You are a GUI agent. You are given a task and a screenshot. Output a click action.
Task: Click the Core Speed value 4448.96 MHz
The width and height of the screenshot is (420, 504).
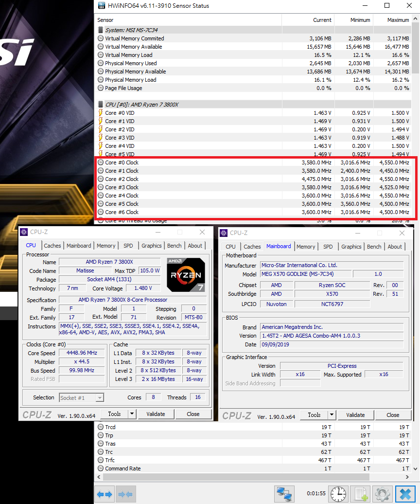pyautogui.click(x=82, y=353)
